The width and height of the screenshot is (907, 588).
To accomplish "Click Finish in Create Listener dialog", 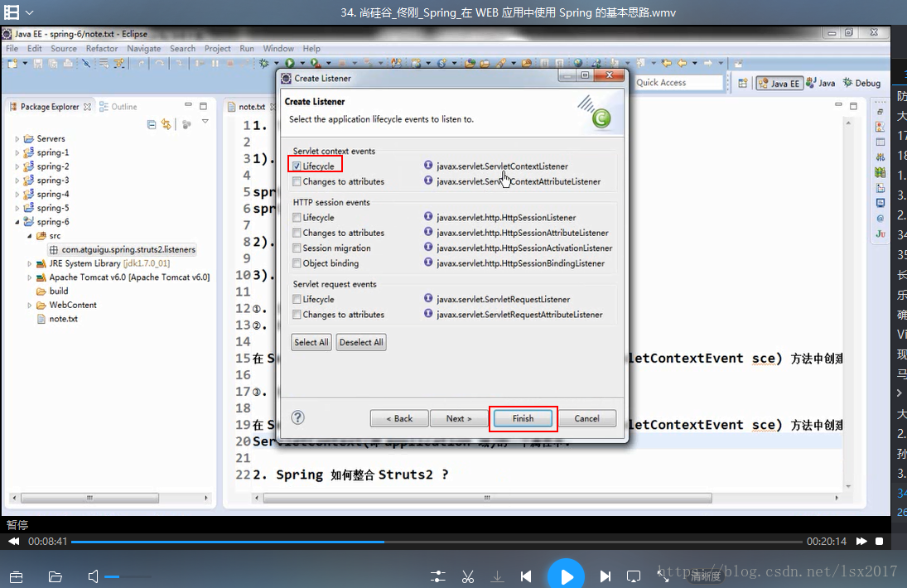I will [x=523, y=418].
